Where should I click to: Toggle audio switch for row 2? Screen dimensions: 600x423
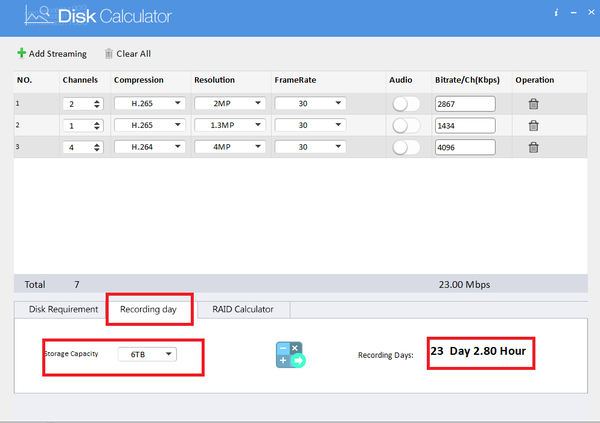(406, 126)
